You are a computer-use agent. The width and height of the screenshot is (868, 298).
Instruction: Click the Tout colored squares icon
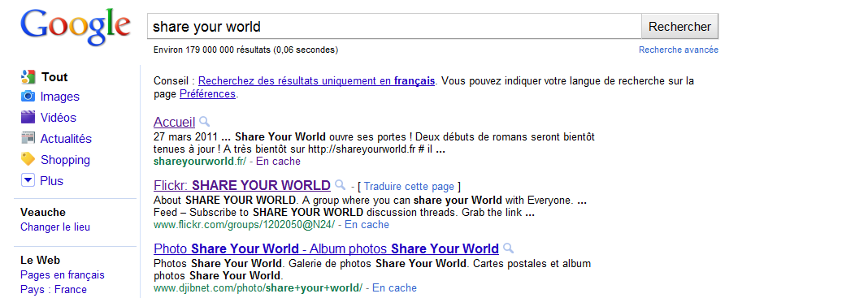coord(28,77)
